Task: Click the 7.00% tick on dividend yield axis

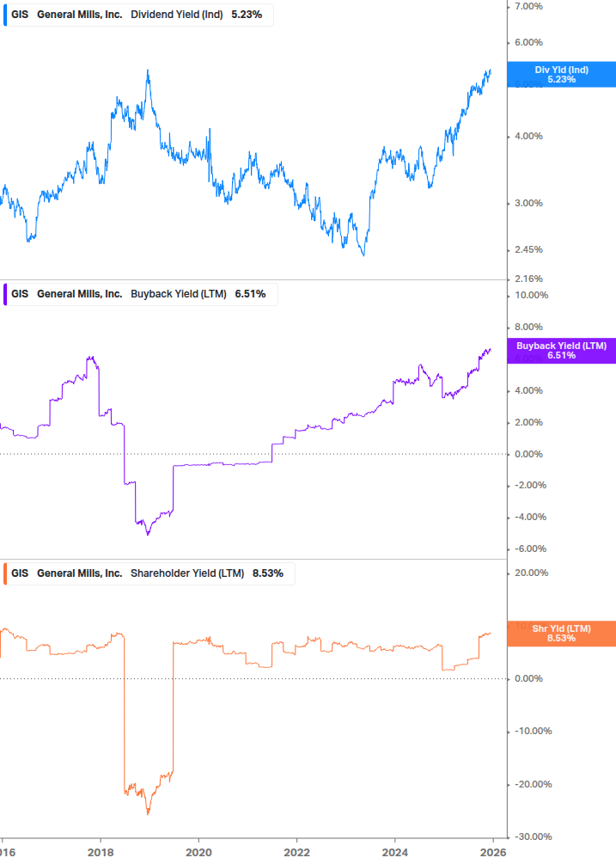Action: pos(528,7)
